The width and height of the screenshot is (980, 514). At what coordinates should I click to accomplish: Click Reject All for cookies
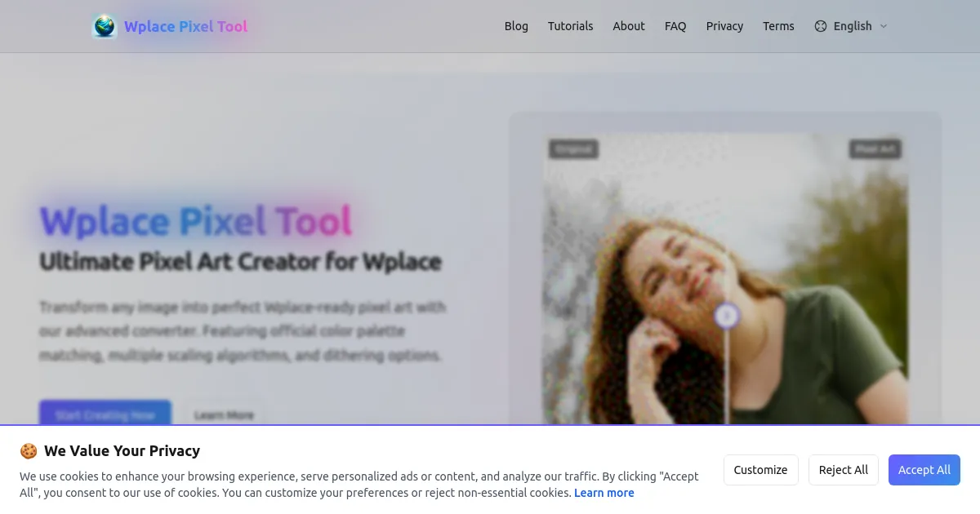pos(843,470)
